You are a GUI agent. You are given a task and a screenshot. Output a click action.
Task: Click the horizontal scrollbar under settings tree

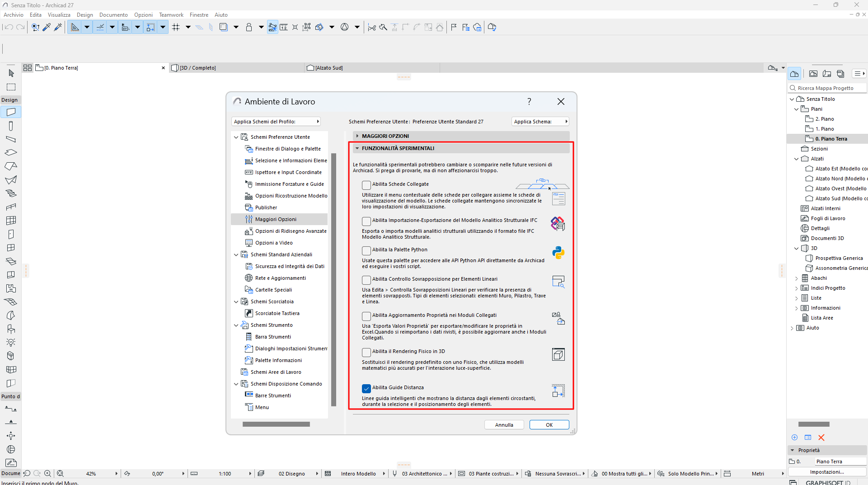coord(276,424)
